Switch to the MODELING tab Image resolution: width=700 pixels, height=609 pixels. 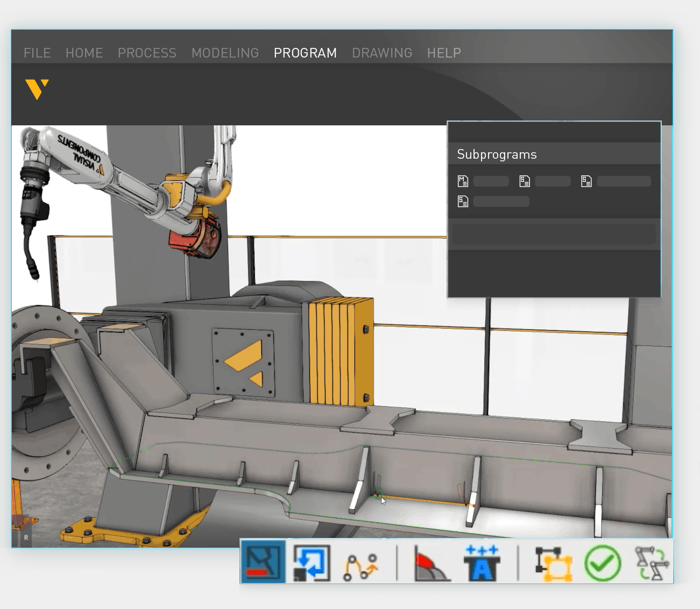click(225, 53)
